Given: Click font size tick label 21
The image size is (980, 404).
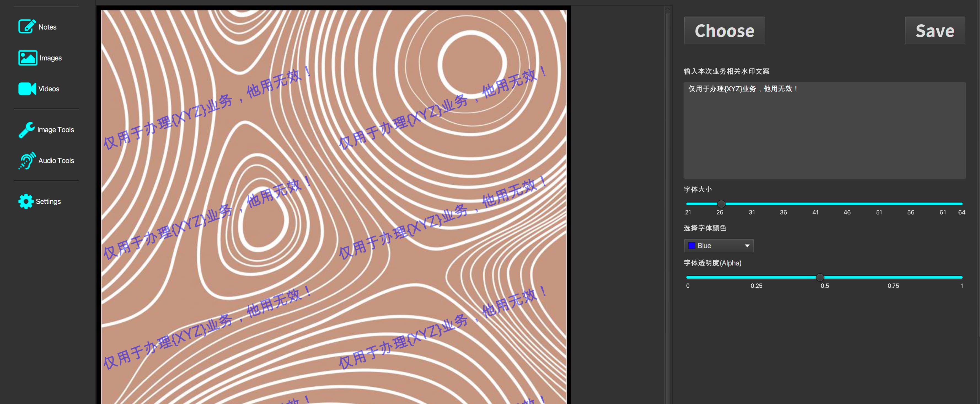Looking at the screenshot, I should point(688,212).
